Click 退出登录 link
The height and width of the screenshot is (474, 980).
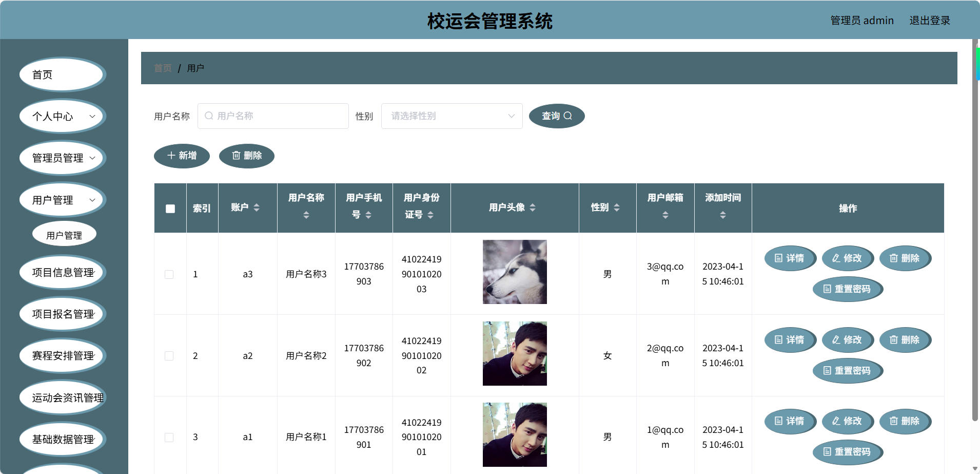[930, 21]
